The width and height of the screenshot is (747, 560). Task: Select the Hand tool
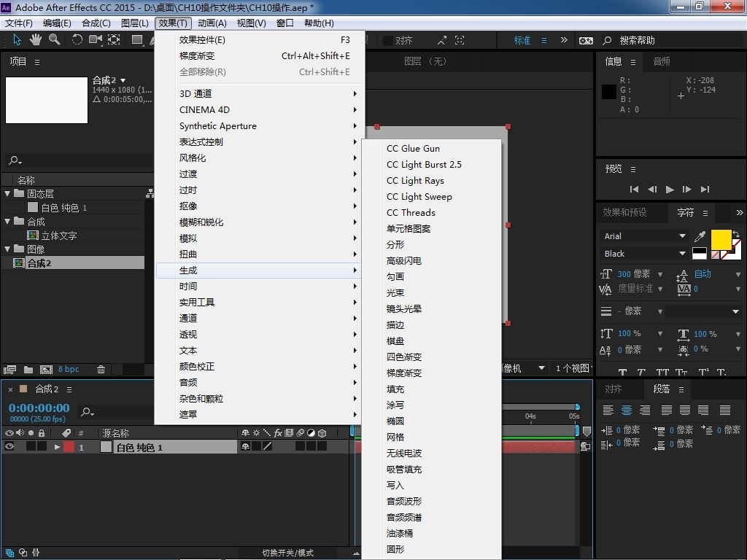coord(36,40)
